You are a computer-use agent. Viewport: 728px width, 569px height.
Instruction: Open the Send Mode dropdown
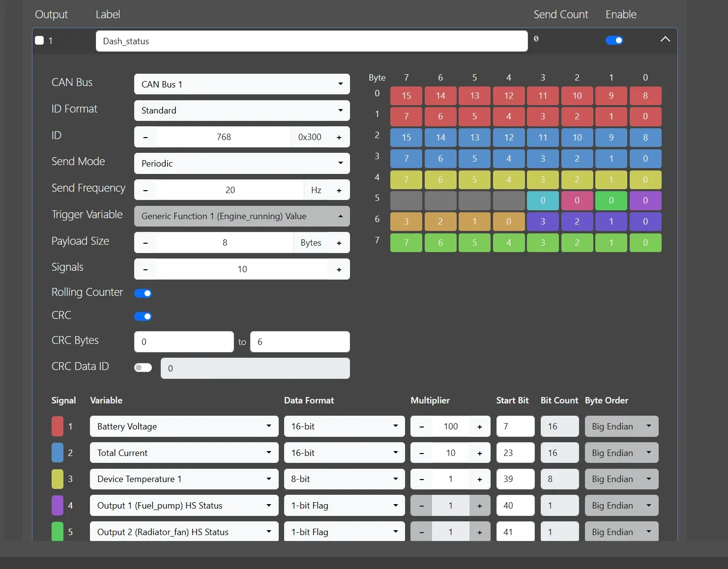coord(242,164)
